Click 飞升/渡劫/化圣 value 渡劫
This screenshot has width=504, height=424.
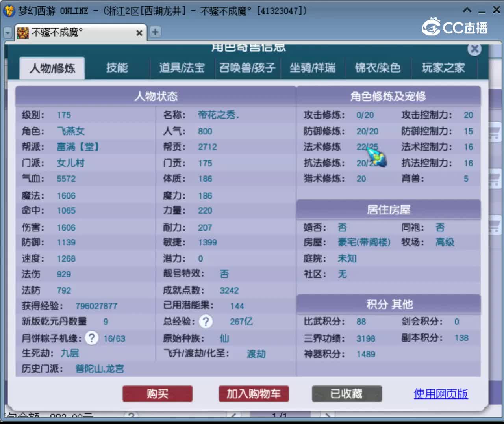[256, 354]
